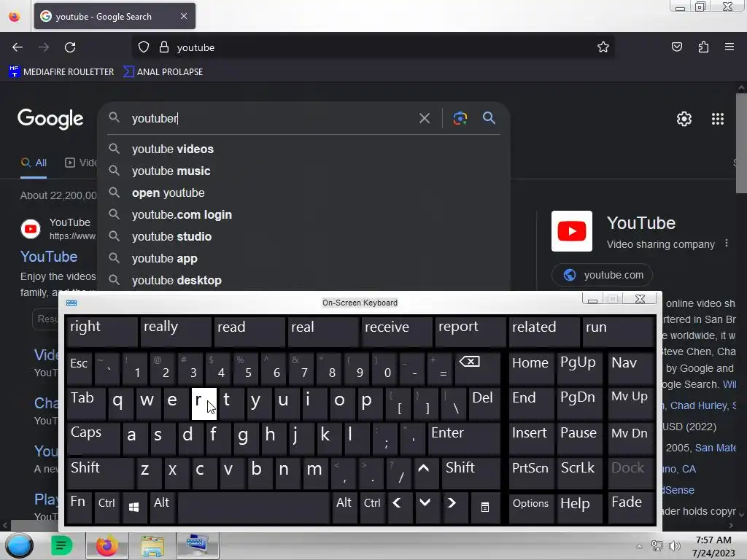Click the Enter key on keyboard
Screen dimensions: 747x560
464,438
